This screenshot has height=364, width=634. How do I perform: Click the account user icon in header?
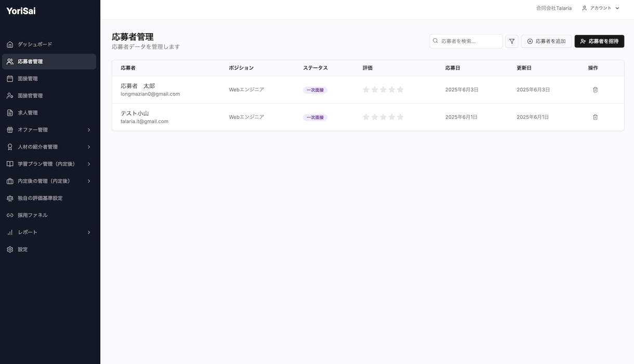[585, 8]
